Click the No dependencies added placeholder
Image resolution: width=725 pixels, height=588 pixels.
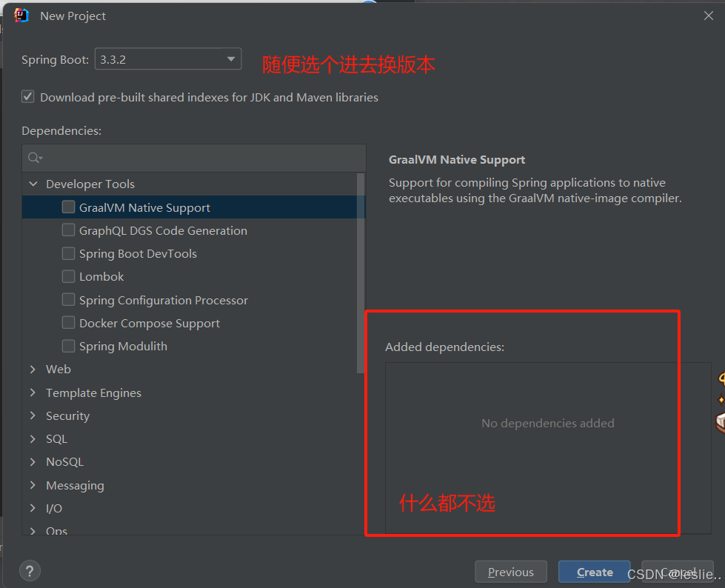(x=548, y=423)
